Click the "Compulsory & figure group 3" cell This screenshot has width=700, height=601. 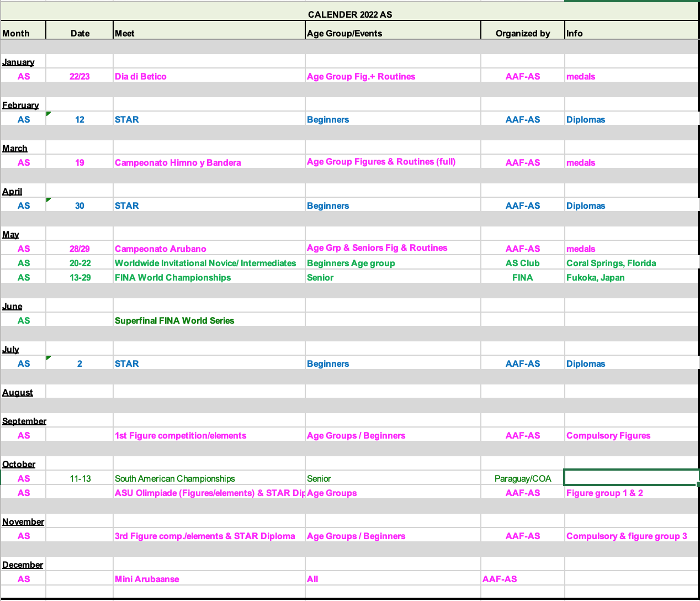[627, 536]
